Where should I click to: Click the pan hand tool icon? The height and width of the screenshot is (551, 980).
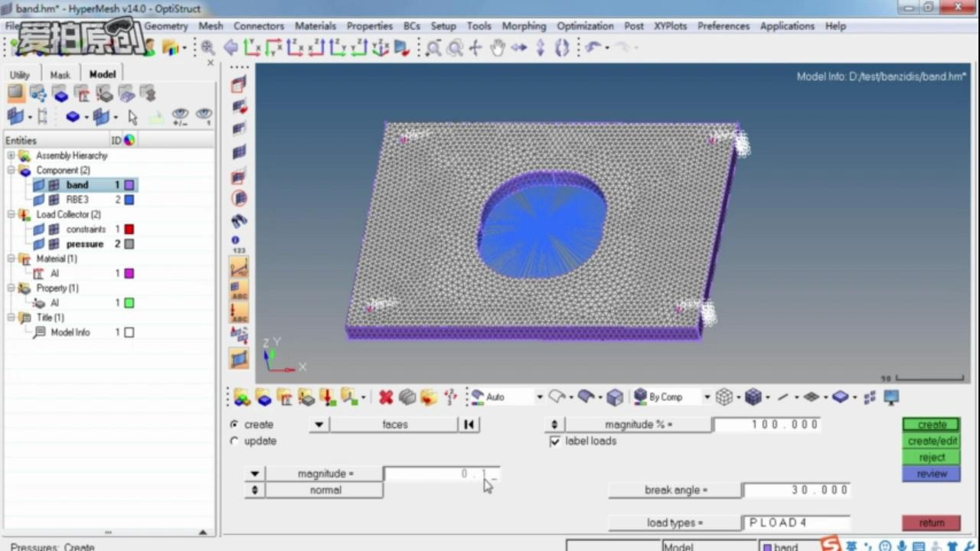(497, 48)
